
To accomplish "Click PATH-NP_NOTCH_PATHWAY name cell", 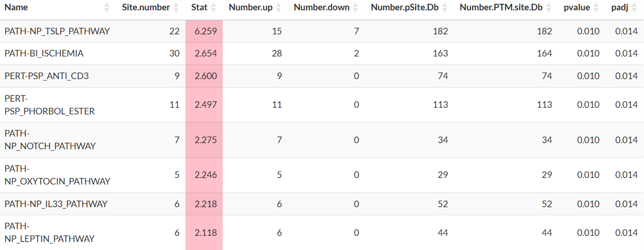I will tap(50, 140).
